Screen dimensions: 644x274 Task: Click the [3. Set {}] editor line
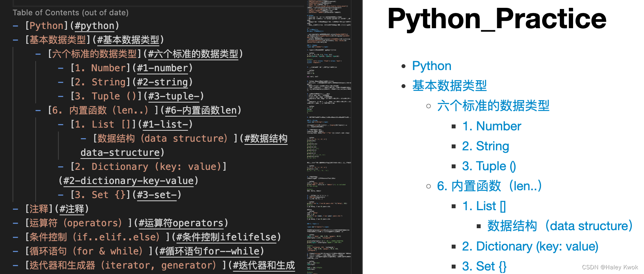[120, 195]
